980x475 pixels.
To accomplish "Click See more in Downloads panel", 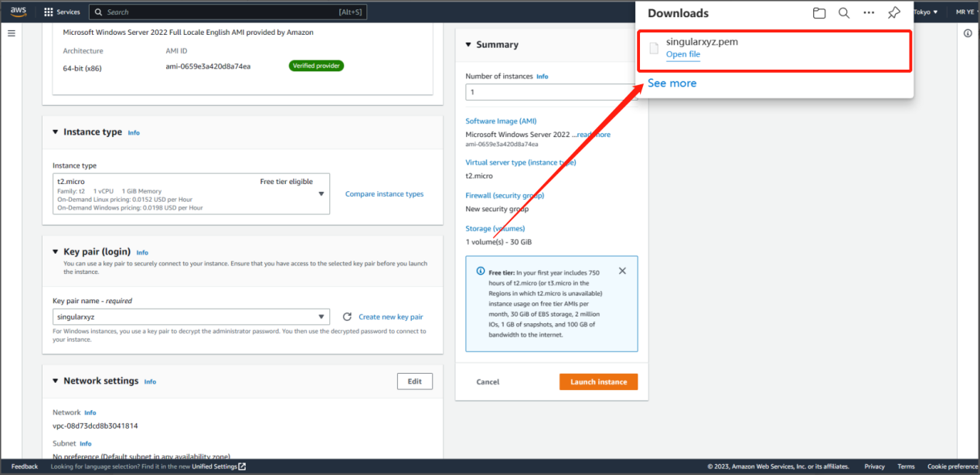I will [x=672, y=83].
